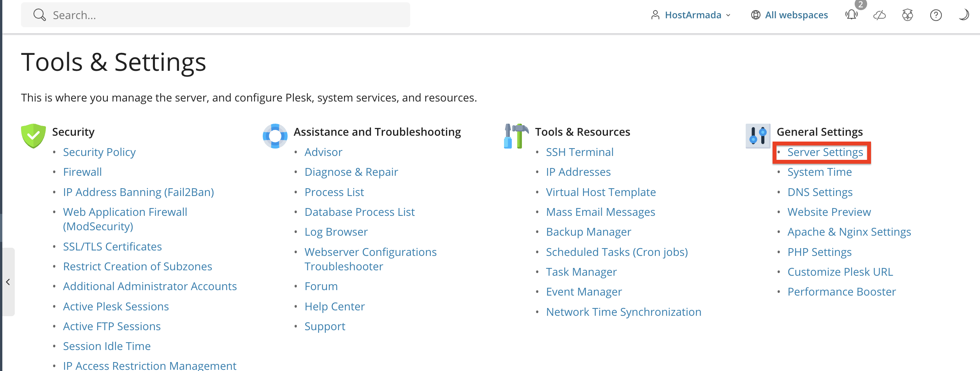The height and width of the screenshot is (371, 980).
Task: Open DNS Settings
Action: [820, 192]
